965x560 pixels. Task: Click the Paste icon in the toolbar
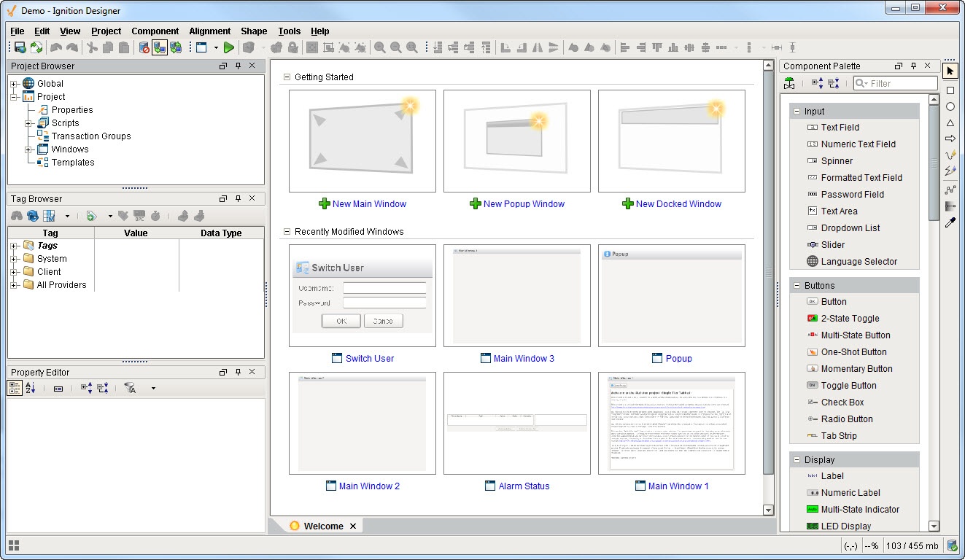pos(124,47)
